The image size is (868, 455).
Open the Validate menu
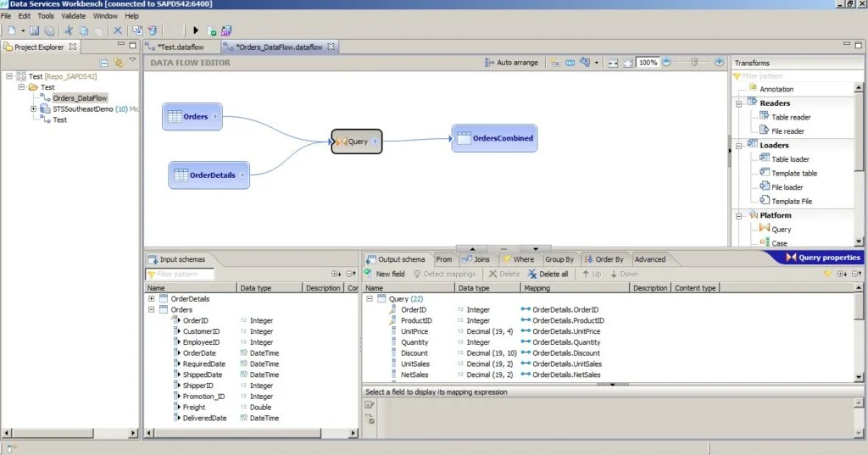point(74,16)
